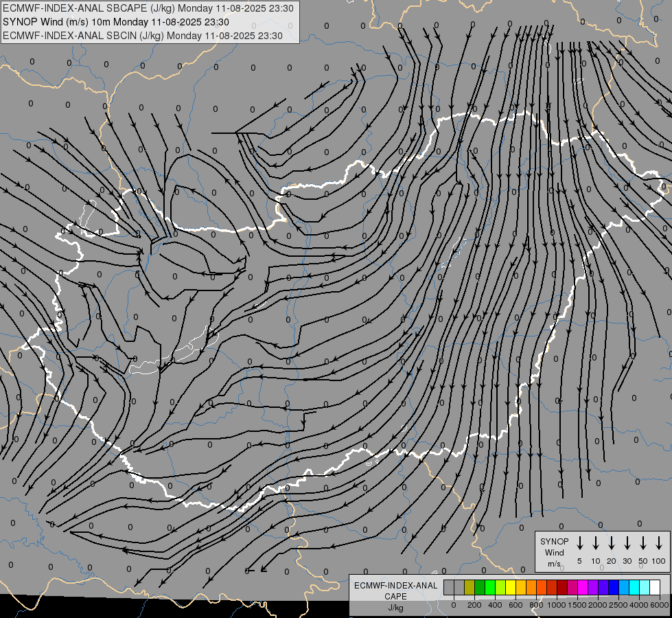
Task: Click the 1000 tick label in CAPE legend
Action: pyautogui.click(x=556, y=605)
